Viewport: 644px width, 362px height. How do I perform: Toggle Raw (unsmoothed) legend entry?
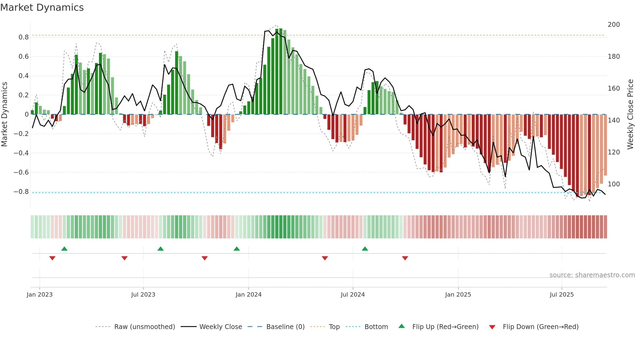click(135, 327)
